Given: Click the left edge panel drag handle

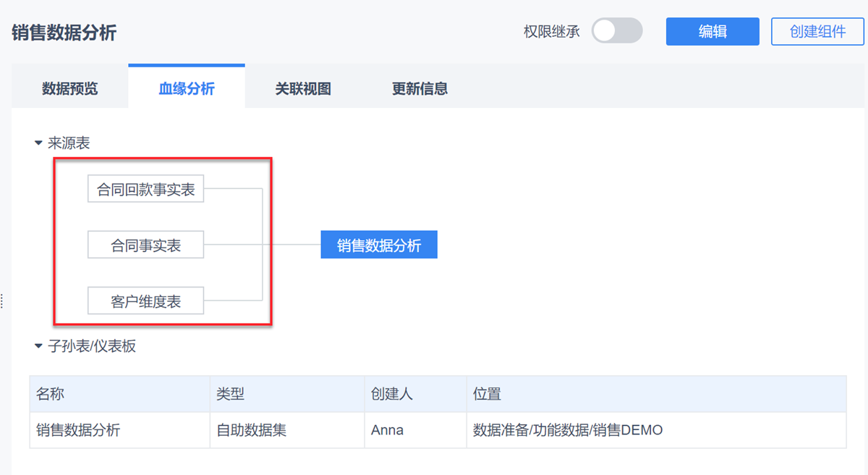Looking at the screenshot, I should pyautogui.click(x=2, y=300).
